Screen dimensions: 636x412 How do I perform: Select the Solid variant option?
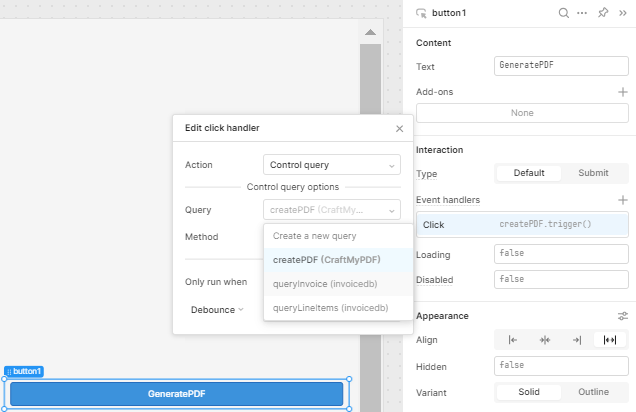(x=529, y=392)
